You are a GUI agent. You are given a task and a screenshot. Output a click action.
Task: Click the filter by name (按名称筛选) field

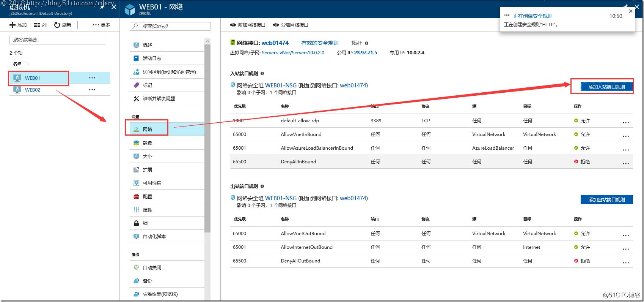coord(58,40)
